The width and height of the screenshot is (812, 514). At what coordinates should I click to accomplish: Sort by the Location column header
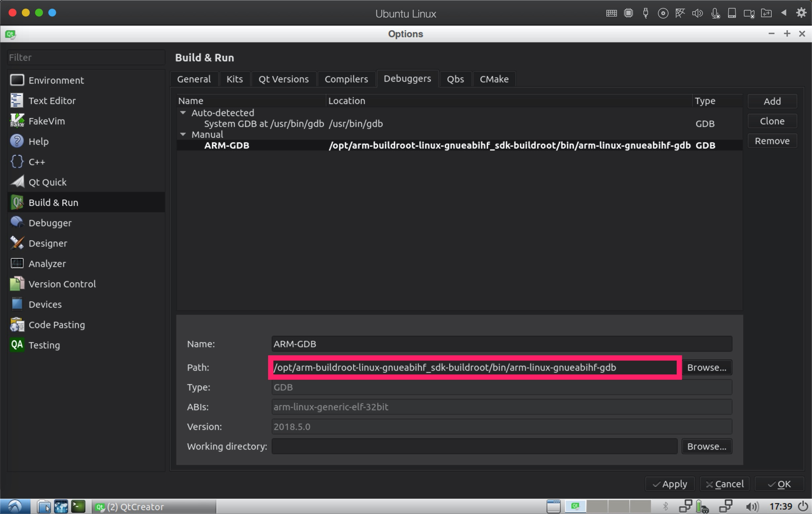(x=509, y=101)
